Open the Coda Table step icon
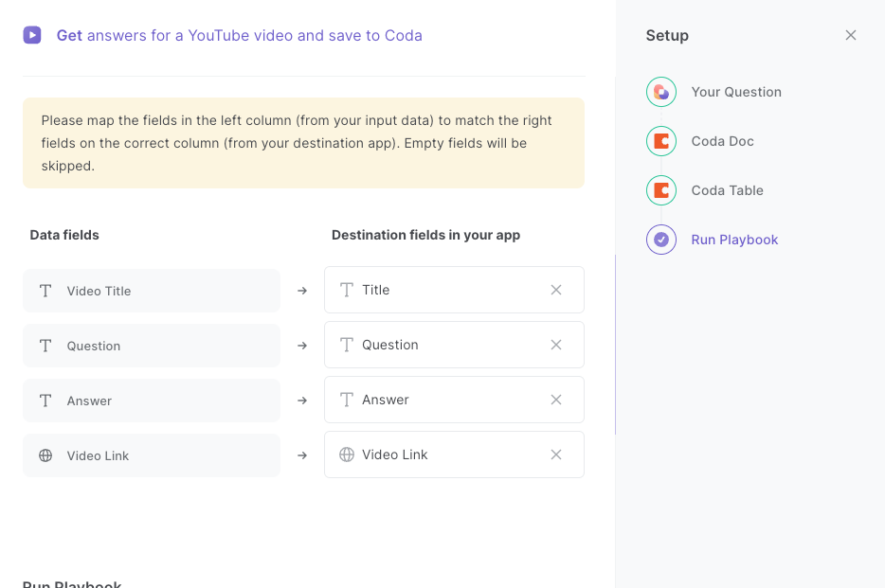This screenshot has height=588, width=885. pyautogui.click(x=661, y=190)
